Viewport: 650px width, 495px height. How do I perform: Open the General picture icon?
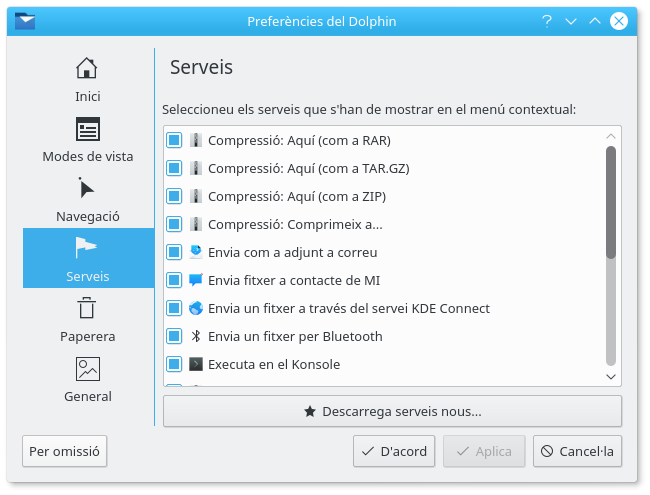pyautogui.click(x=87, y=368)
